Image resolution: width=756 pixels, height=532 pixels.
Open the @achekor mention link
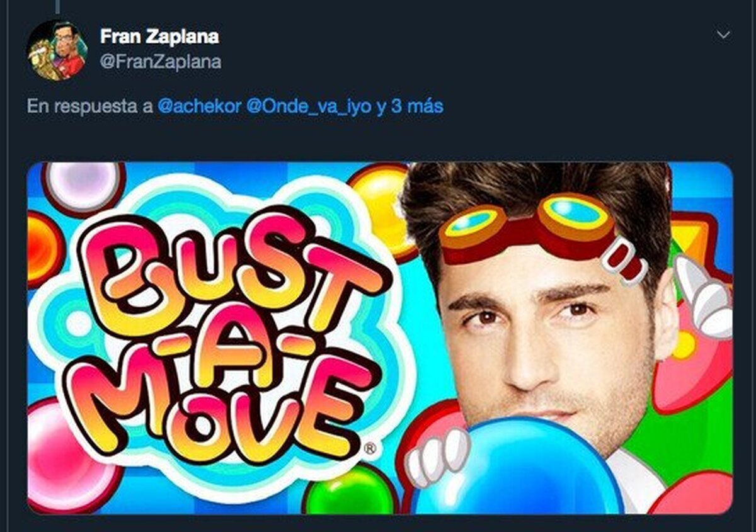pos(198,106)
